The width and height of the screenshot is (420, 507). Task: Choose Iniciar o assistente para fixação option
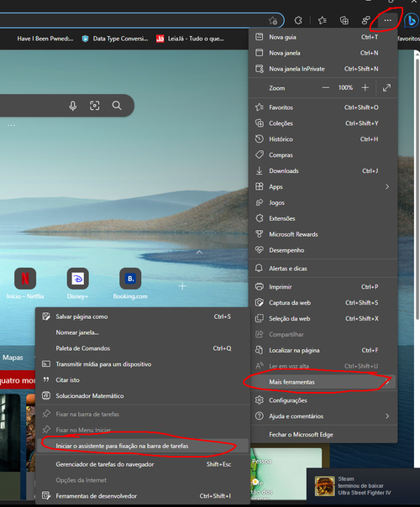[143, 446]
